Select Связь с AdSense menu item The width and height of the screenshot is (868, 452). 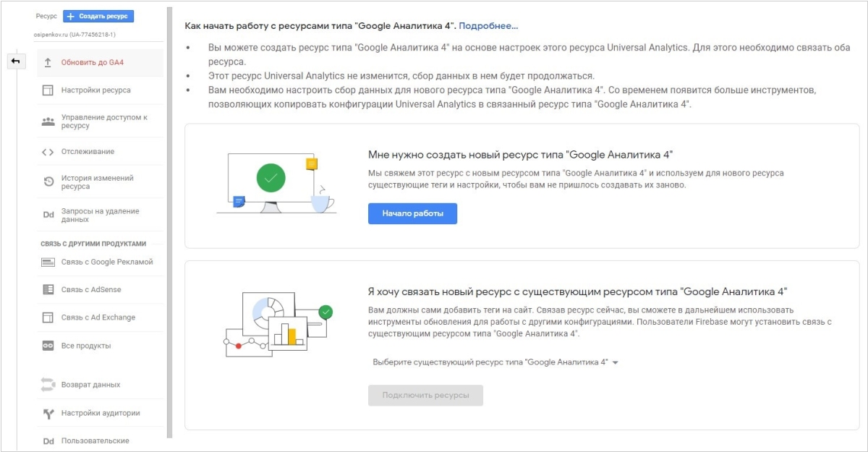tap(91, 289)
